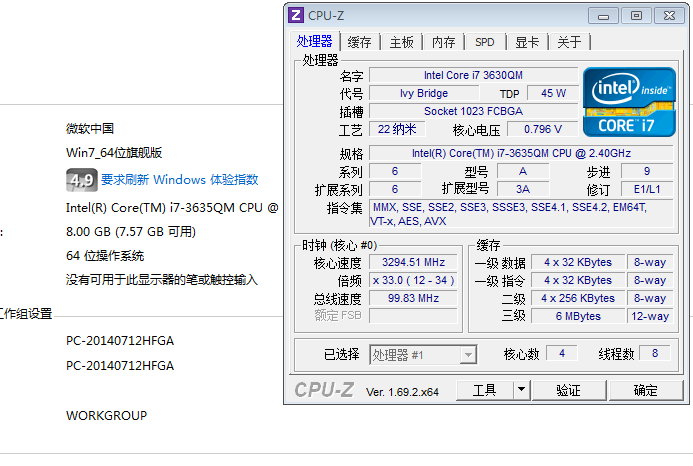This screenshot has height=466, width=693.
Task: Click 64 位操作系统 system type text
Action: tap(105, 256)
